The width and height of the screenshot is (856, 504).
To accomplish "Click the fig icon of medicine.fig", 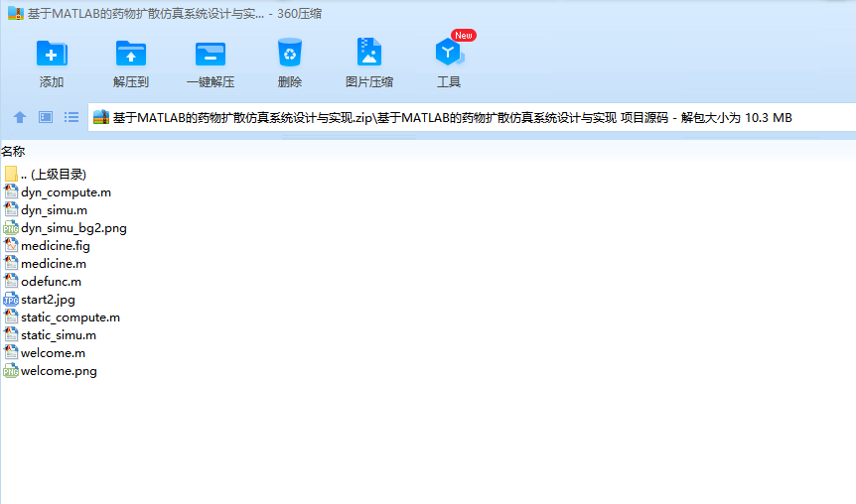I will [x=11, y=245].
